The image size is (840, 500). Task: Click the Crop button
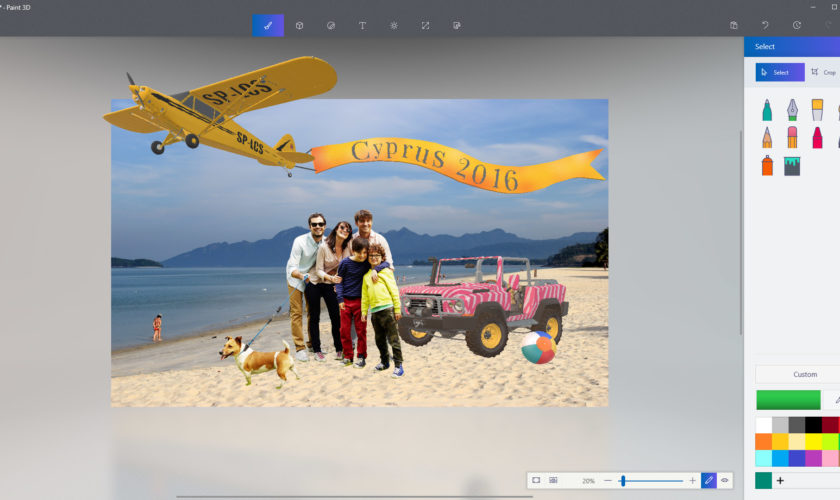(823, 72)
